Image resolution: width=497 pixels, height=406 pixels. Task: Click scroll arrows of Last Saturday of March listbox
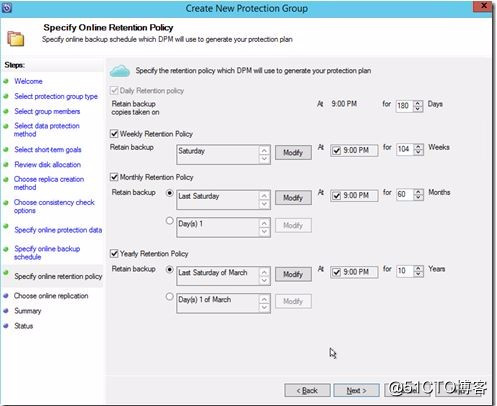click(x=264, y=276)
